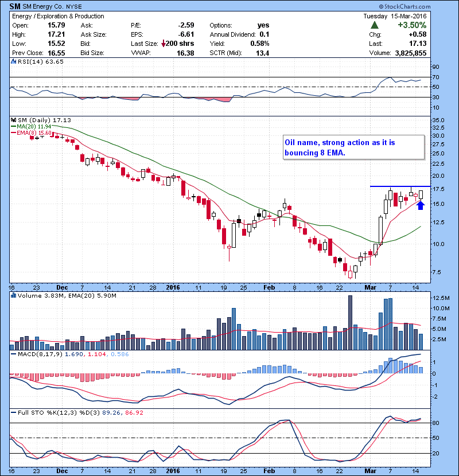Select the Prev Close value 16.55
The width and height of the screenshot is (459, 476).
(56, 53)
